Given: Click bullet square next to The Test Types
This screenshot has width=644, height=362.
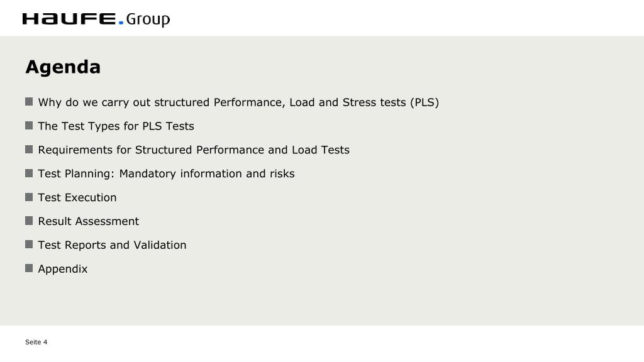Looking at the screenshot, I should click(x=29, y=125).
